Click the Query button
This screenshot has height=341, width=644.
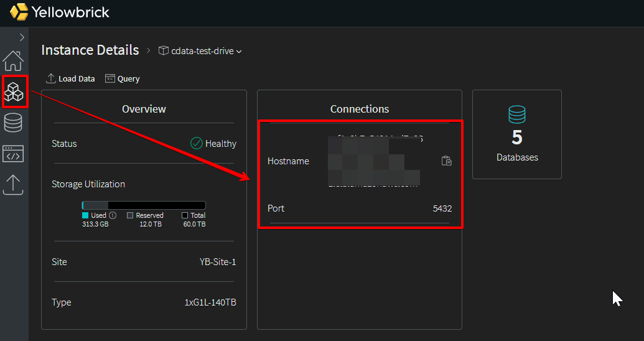(123, 78)
